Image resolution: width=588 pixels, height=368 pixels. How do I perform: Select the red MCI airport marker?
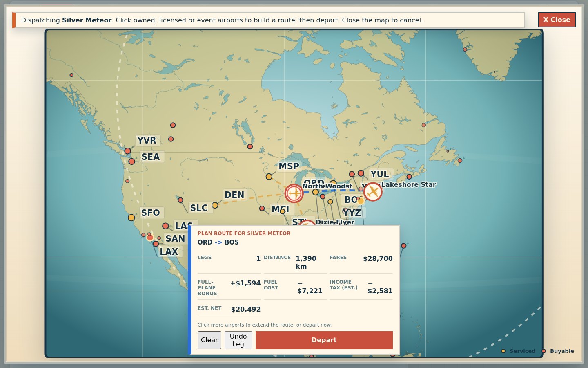pyautogui.click(x=262, y=209)
